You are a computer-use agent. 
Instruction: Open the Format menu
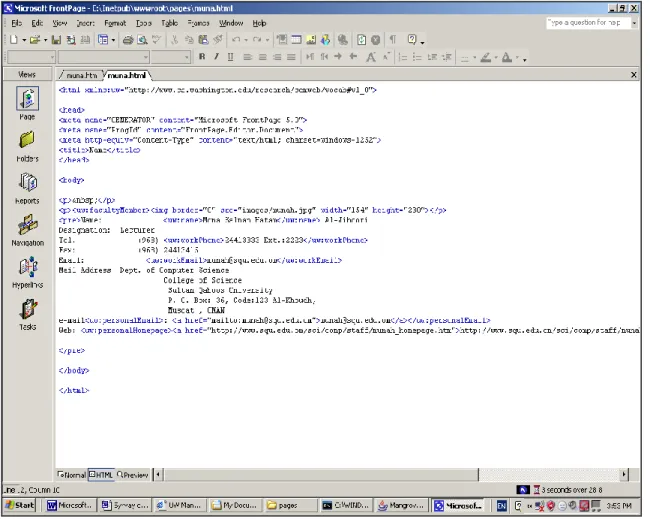115,23
